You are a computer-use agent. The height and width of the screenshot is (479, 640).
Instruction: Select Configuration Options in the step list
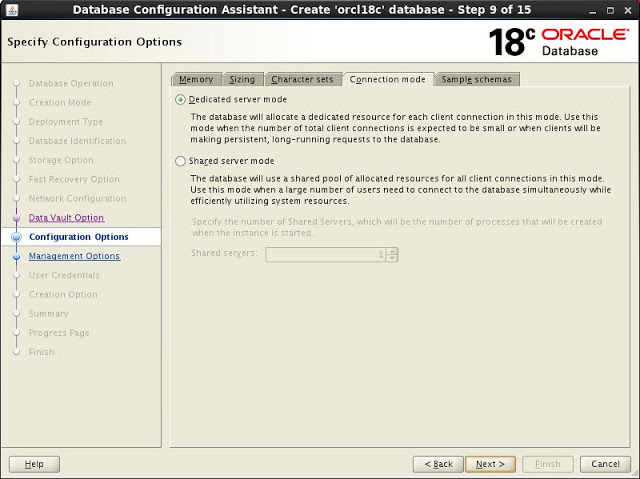(78, 237)
